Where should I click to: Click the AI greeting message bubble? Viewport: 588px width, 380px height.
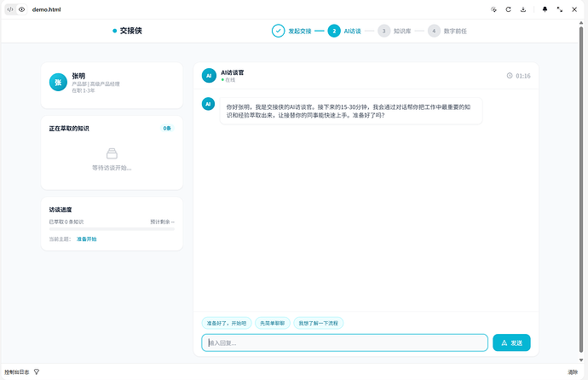(x=351, y=111)
